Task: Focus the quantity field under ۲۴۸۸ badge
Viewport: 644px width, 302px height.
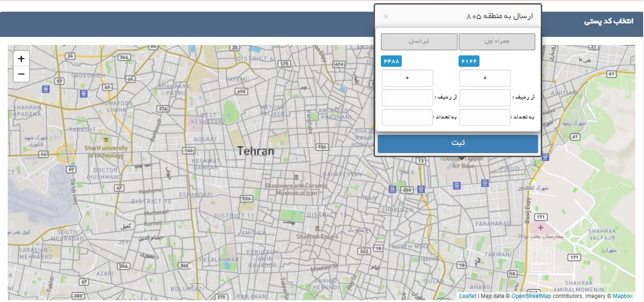Action: (x=407, y=78)
